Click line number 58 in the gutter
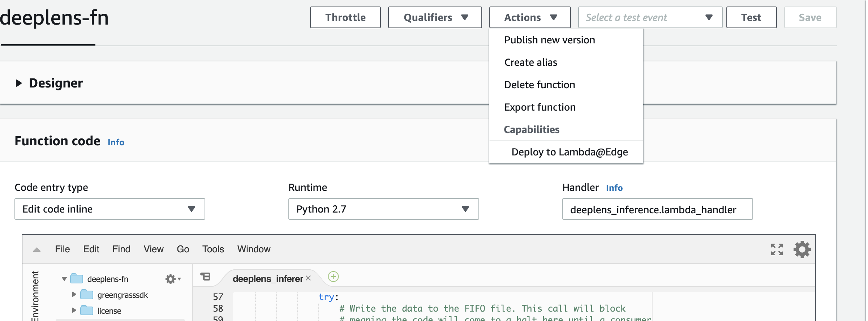The image size is (868, 321). coord(218,308)
